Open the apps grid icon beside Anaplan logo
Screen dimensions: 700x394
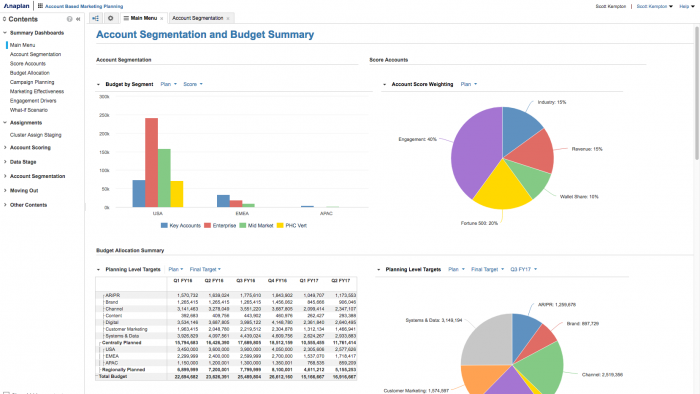(x=40, y=6)
